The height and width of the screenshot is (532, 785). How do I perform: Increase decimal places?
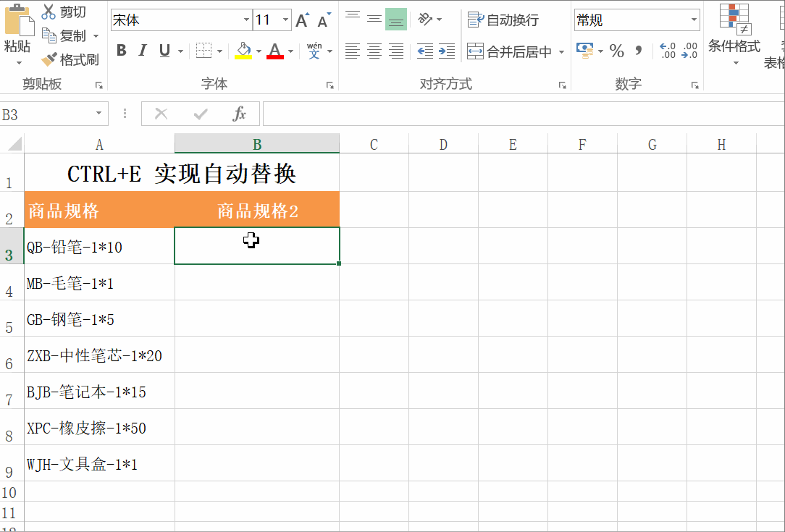pyautogui.click(x=668, y=51)
